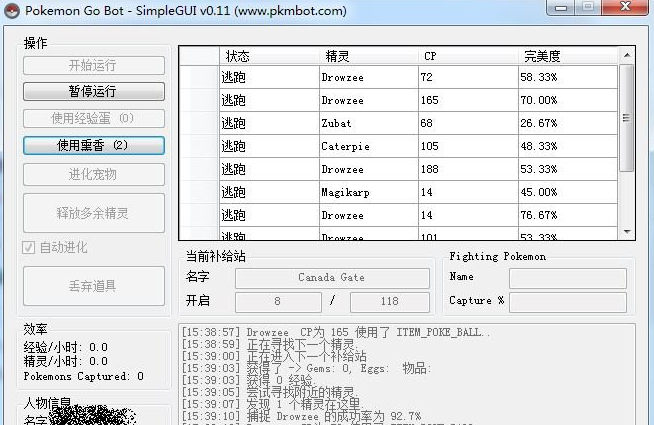Click the CP value 165 cell

pos(468,100)
